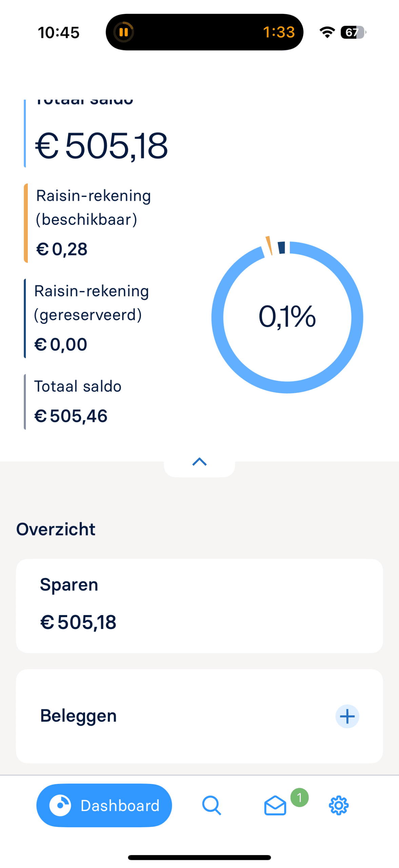Tap the Wi-Fi status icon
The image size is (399, 868).
click(327, 32)
